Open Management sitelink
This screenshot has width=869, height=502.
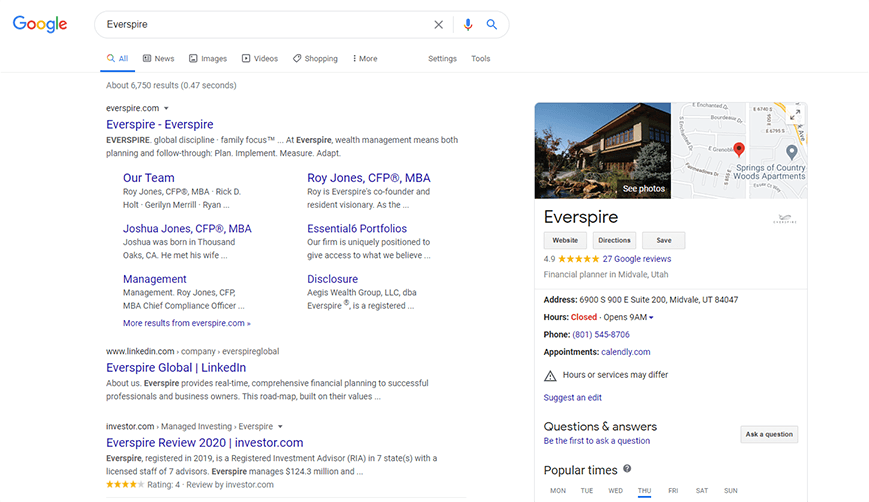click(155, 279)
